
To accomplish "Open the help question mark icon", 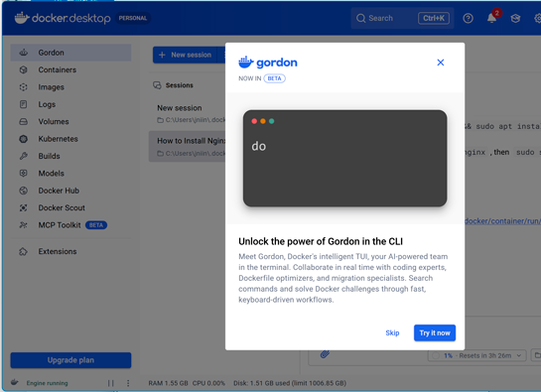I will pyautogui.click(x=468, y=18).
